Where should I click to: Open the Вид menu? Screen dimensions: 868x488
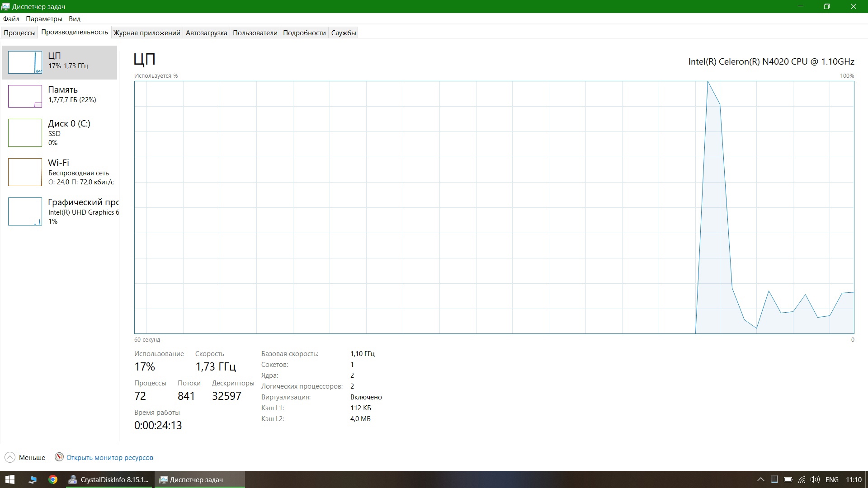coord(75,19)
